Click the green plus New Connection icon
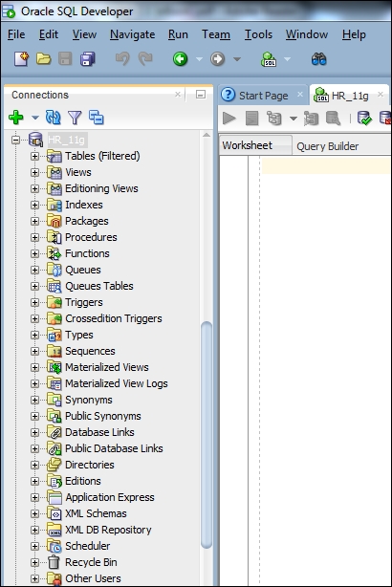The width and height of the screenshot is (392, 587). click(x=15, y=118)
